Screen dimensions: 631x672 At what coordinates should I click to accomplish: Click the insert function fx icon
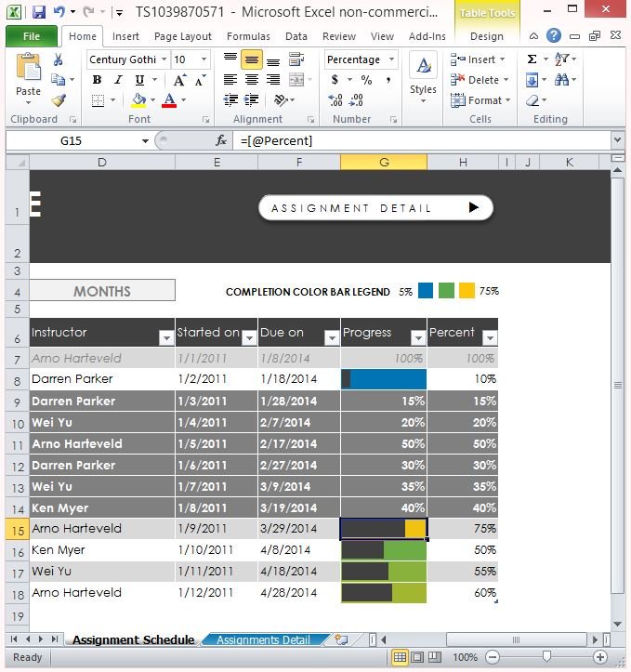[221, 140]
